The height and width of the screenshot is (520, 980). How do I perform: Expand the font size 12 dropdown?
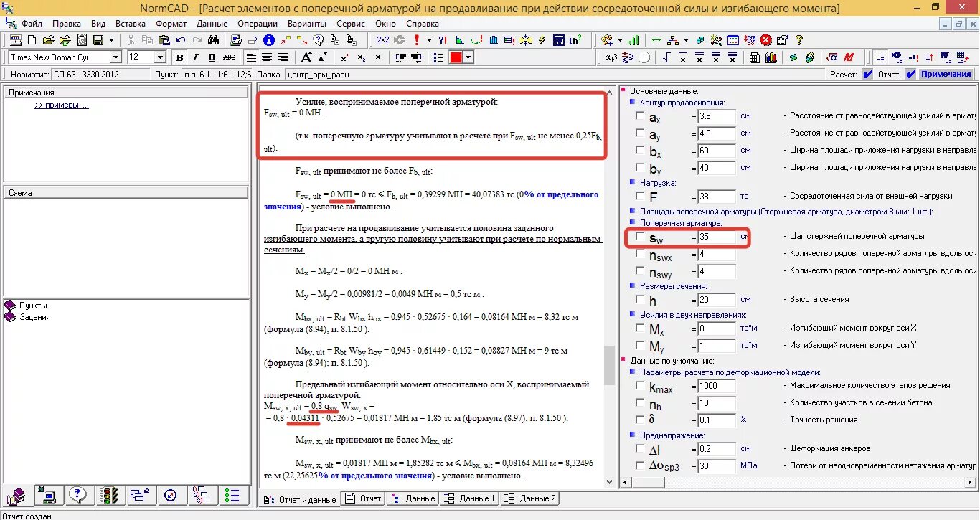tap(160, 57)
